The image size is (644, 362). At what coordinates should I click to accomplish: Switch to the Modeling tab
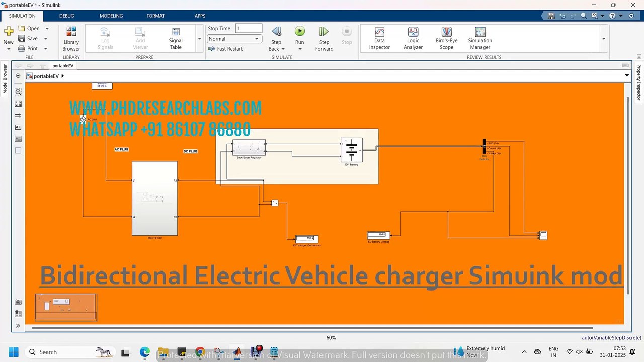coord(111,16)
